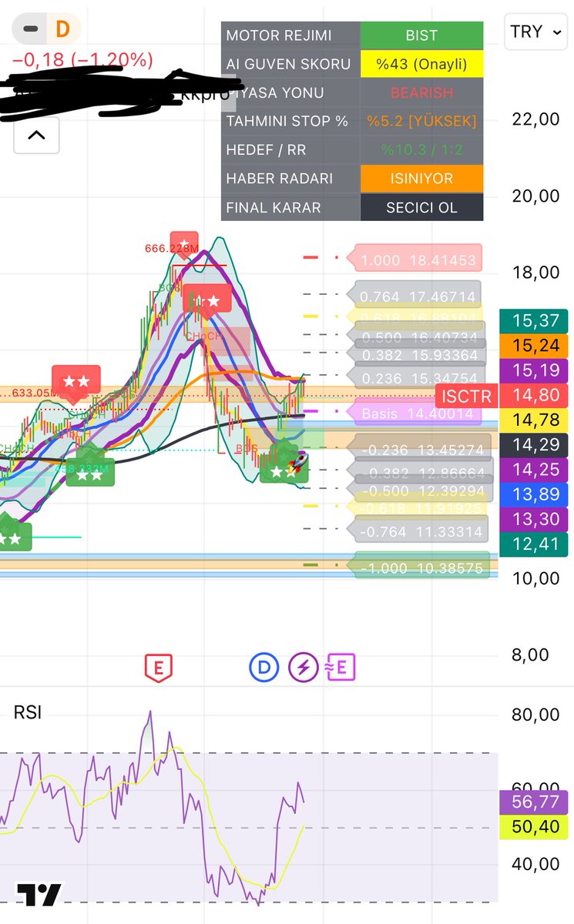
Task: Click the -0,18 (-1,20%) price change text
Action: point(82,60)
